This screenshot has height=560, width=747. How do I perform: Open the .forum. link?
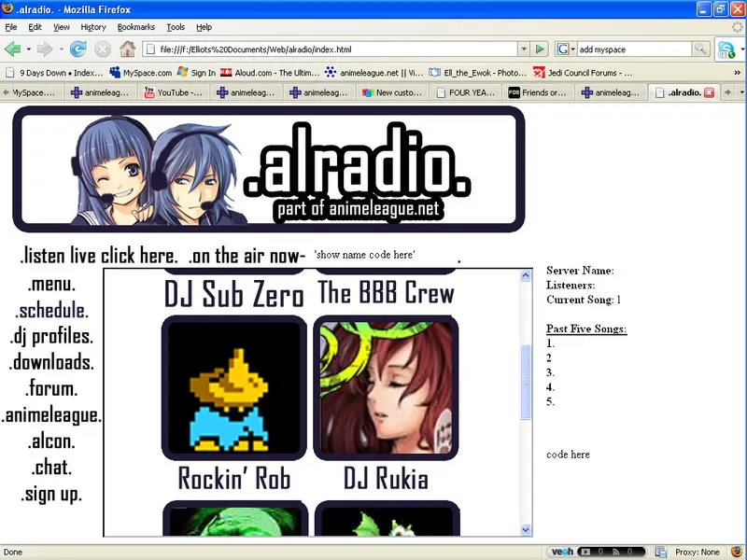click(51, 388)
